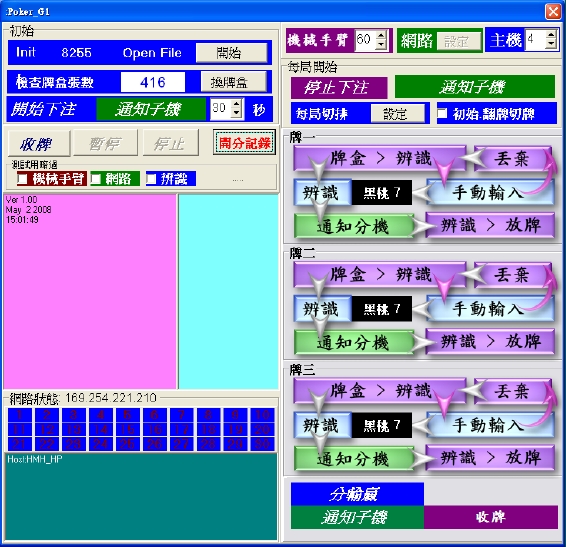Click 辨識 > 放牌 button in 牌二
The height and width of the screenshot is (547, 566).
(490, 341)
